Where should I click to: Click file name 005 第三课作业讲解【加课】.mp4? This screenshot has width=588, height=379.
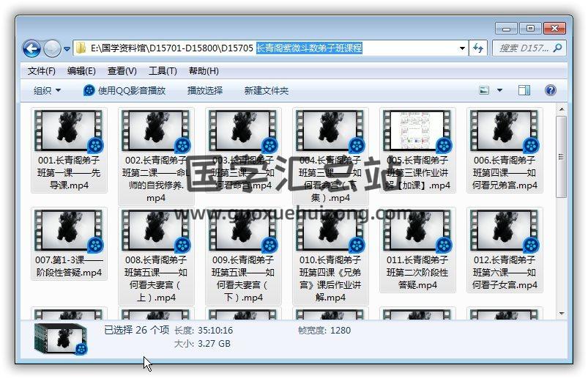[417, 172]
